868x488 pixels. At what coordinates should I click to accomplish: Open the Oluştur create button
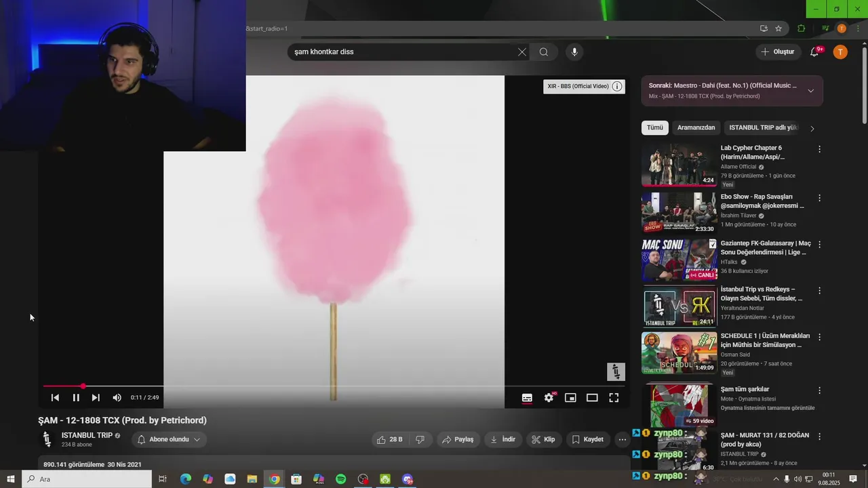pos(777,52)
